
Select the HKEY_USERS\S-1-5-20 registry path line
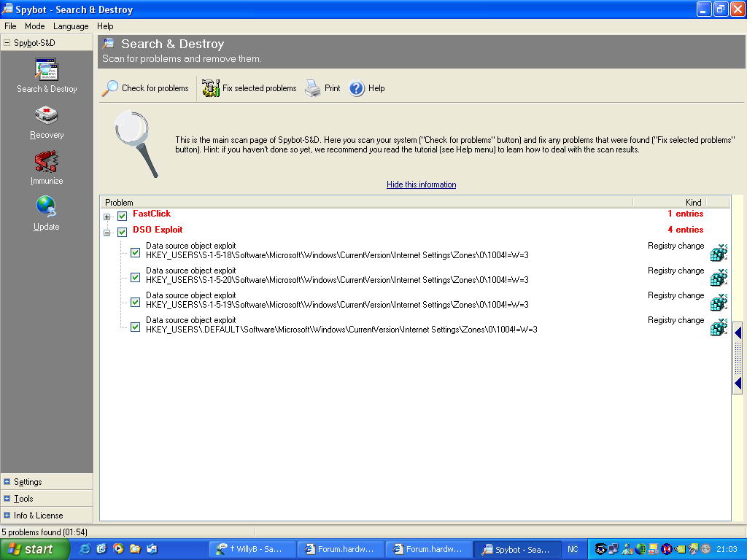point(337,280)
